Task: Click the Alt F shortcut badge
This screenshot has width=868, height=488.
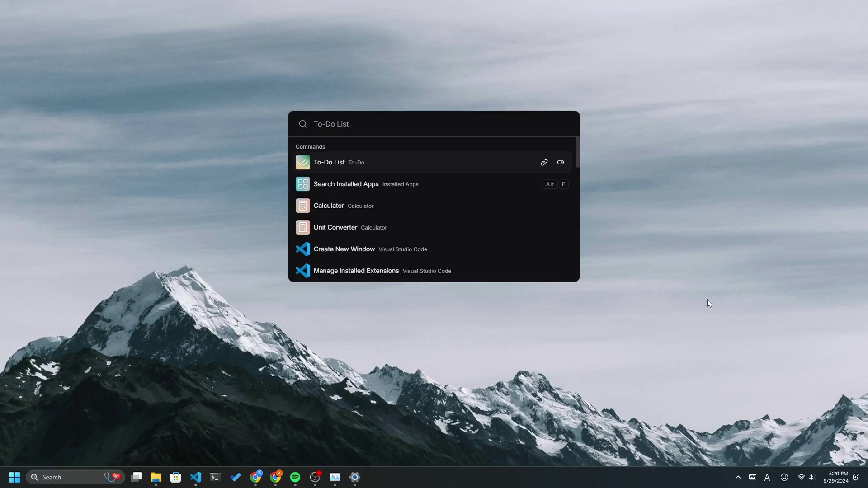Action: 556,184
